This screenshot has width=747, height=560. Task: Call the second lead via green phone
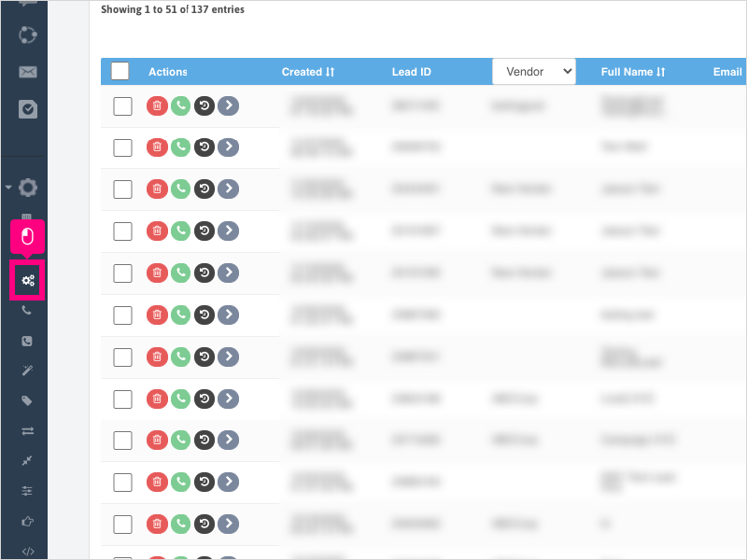tap(180, 147)
